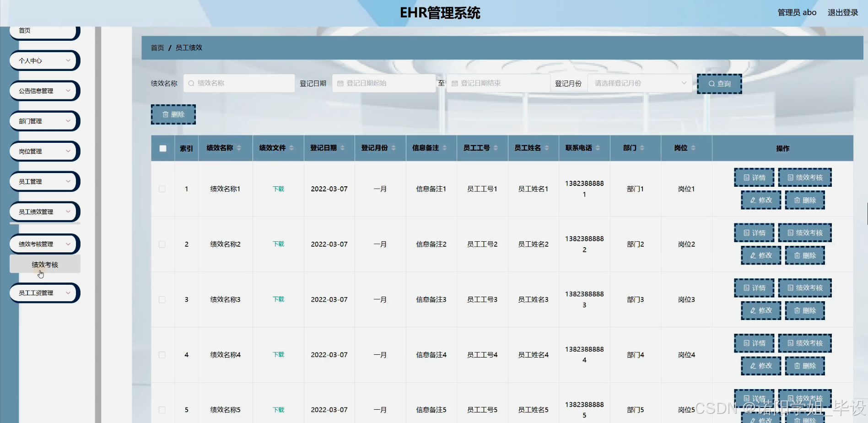Open 个人中心 from the sidebar
Screen dimensions: 868x423
[x=44, y=60]
